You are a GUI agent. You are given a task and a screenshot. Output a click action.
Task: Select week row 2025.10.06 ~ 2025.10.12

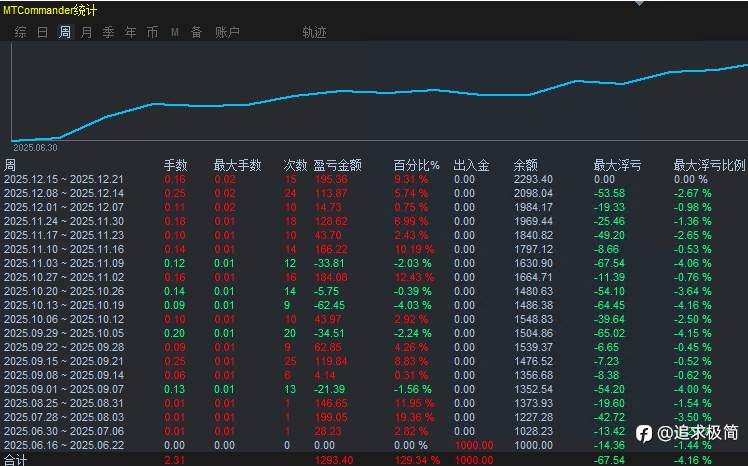pyautogui.click(x=374, y=319)
